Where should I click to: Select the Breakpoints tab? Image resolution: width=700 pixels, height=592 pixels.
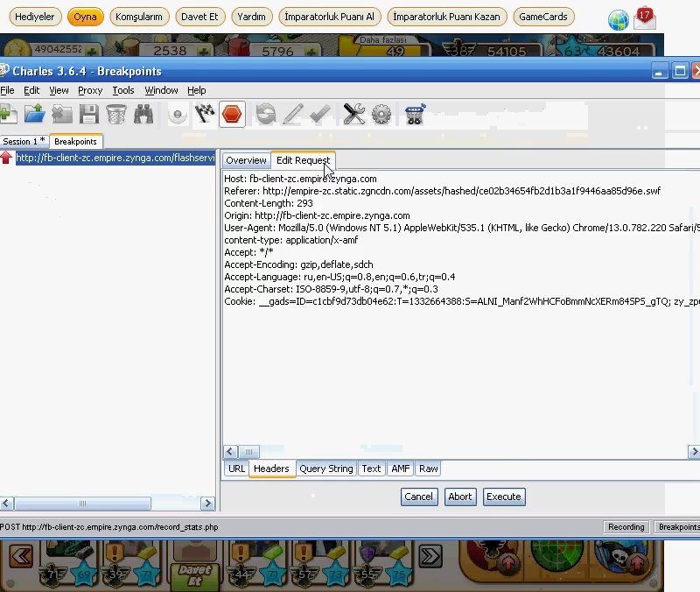[75, 141]
